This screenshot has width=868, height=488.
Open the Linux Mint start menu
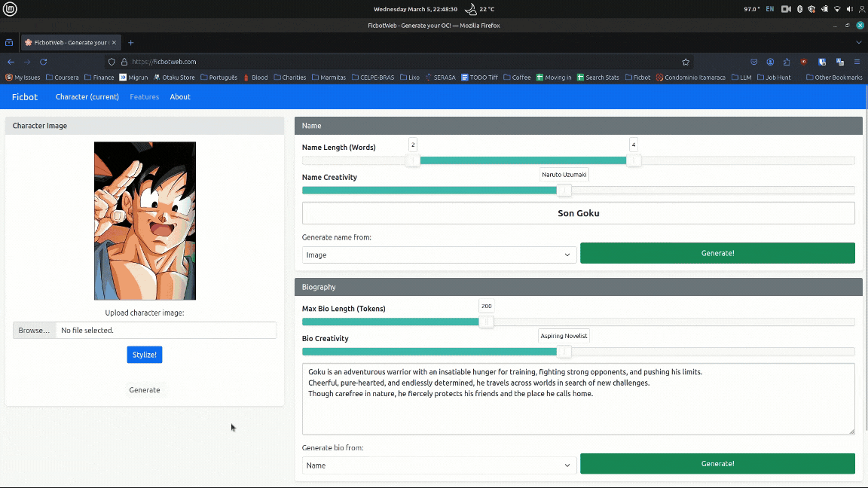[x=10, y=9]
